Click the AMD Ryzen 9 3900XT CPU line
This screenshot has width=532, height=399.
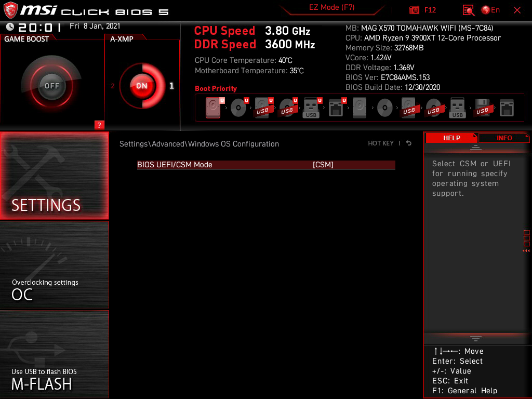pos(423,38)
